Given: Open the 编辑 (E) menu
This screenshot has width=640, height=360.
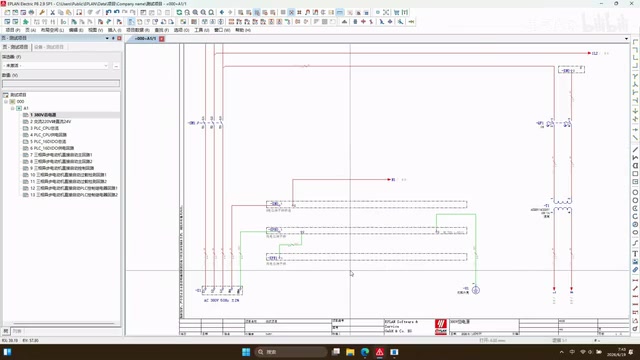Looking at the screenshot, I should click(76, 30).
